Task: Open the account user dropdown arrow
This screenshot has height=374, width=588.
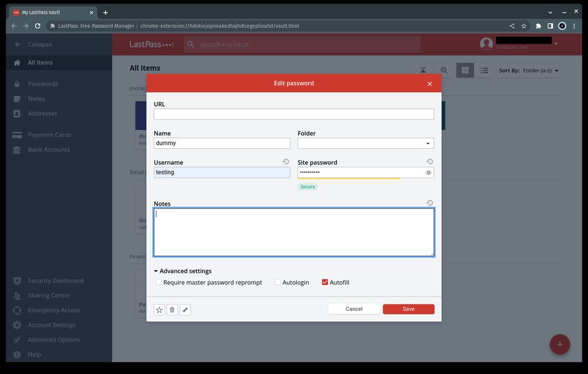Action: (556, 44)
